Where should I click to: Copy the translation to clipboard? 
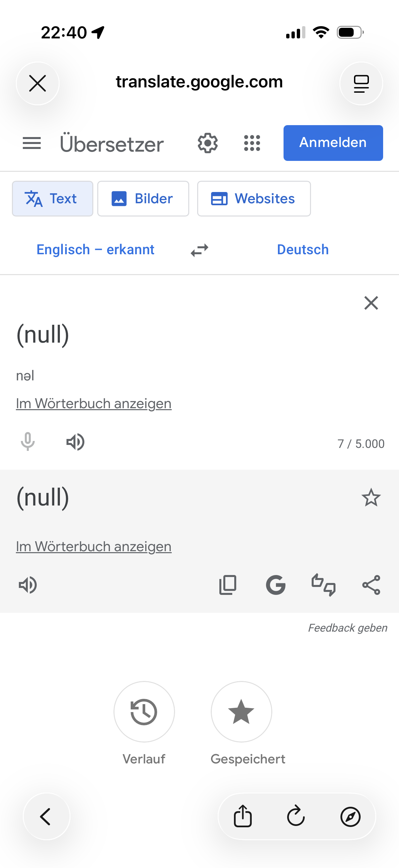point(228,585)
